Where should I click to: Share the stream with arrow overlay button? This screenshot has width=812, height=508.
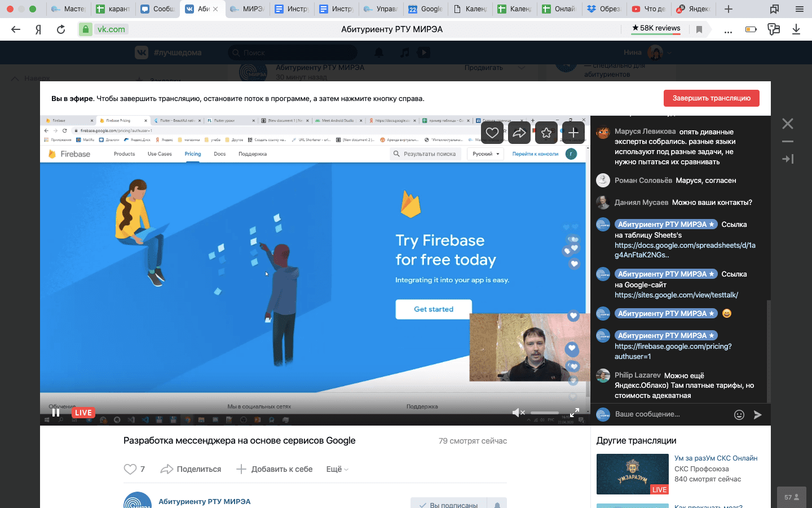pyautogui.click(x=519, y=133)
